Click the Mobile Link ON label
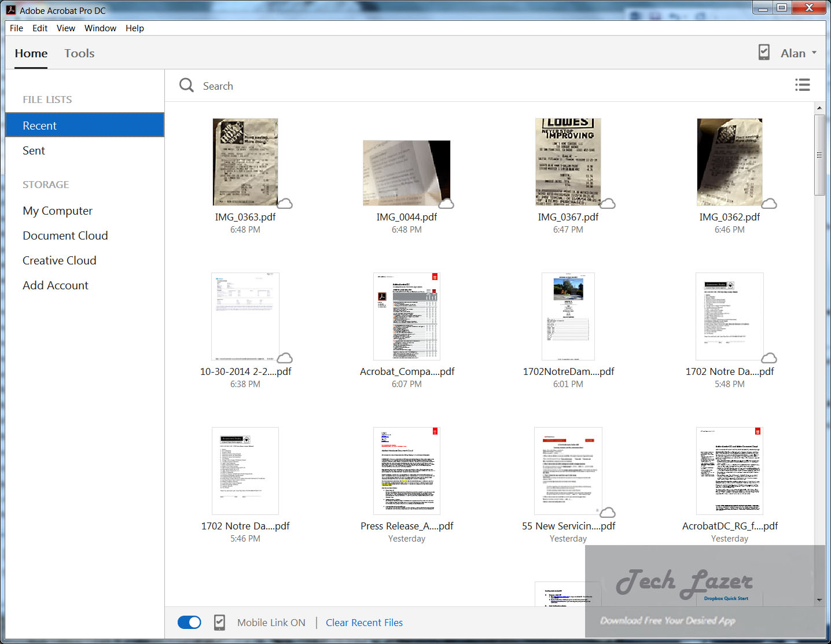831x644 pixels. (271, 623)
